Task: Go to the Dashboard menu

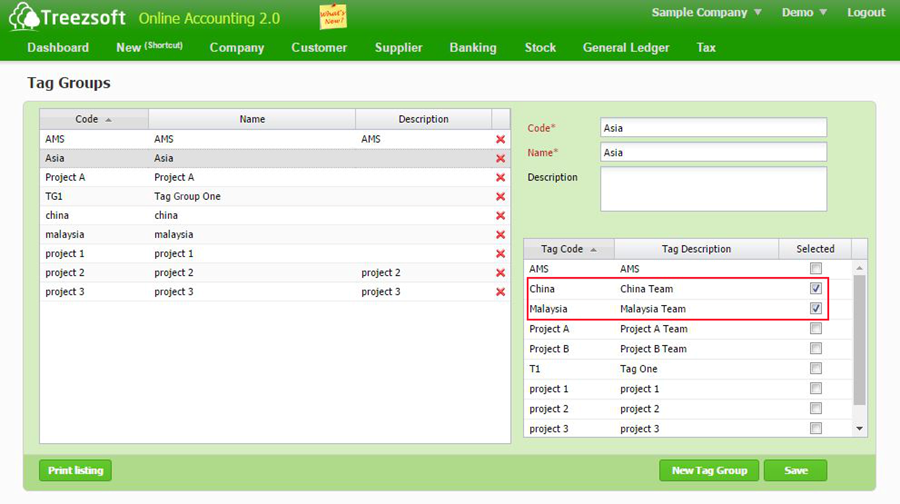Action: [58, 48]
